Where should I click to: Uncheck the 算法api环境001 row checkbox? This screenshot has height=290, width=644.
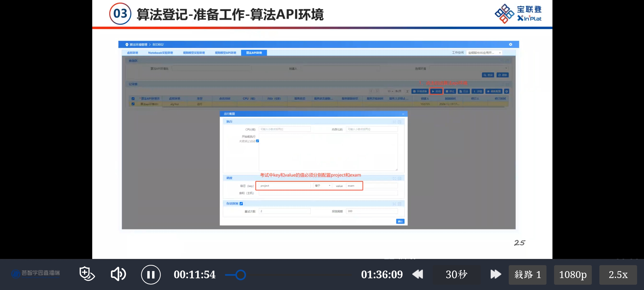click(x=133, y=104)
